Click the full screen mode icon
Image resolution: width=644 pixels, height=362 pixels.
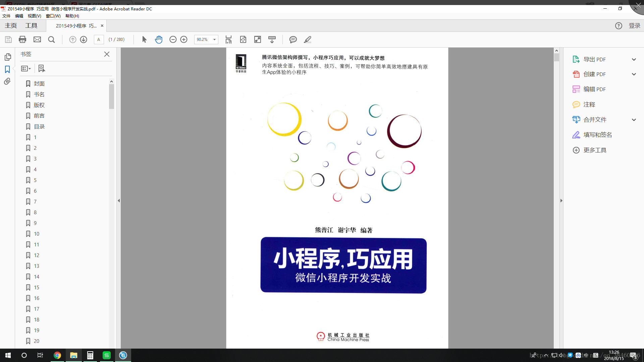click(x=258, y=40)
